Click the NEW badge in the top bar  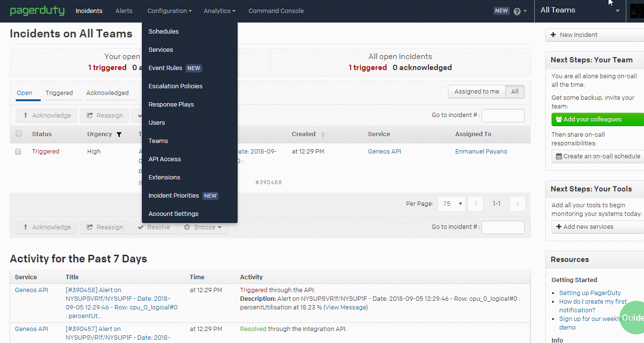(x=501, y=11)
